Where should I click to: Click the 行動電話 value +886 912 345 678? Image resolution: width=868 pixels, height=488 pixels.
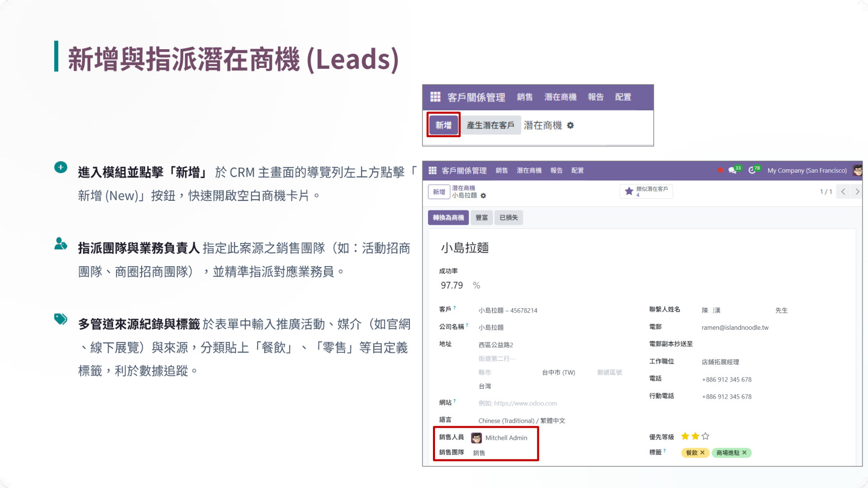(726, 397)
